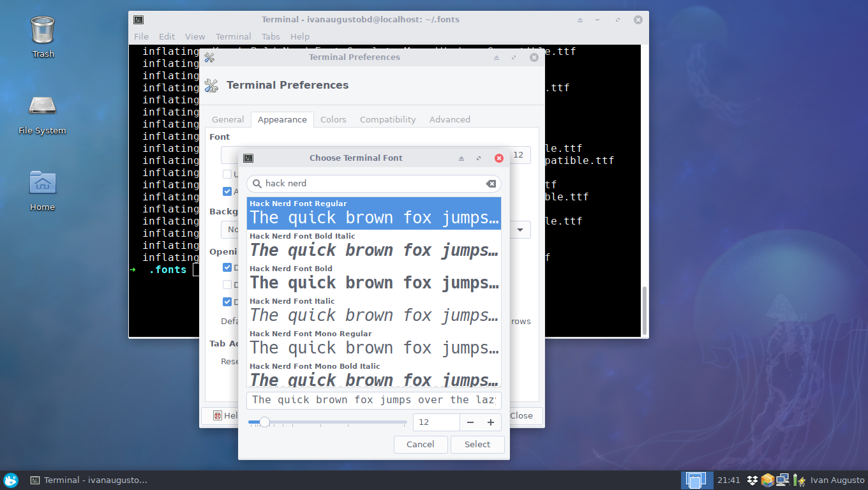Click the large wrench icon beside Terminal Preferences heading
The height and width of the screenshot is (490, 868).
[x=211, y=85]
